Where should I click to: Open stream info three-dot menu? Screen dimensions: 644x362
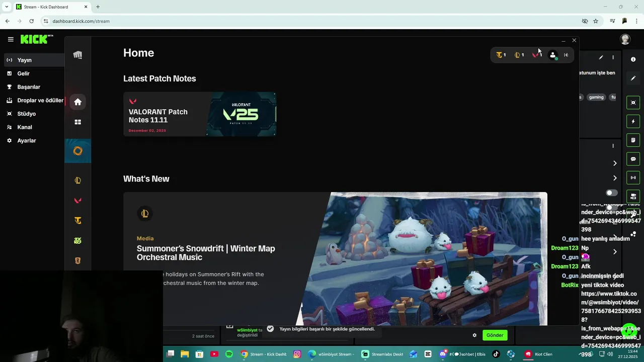pyautogui.click(x=613, y=57)
